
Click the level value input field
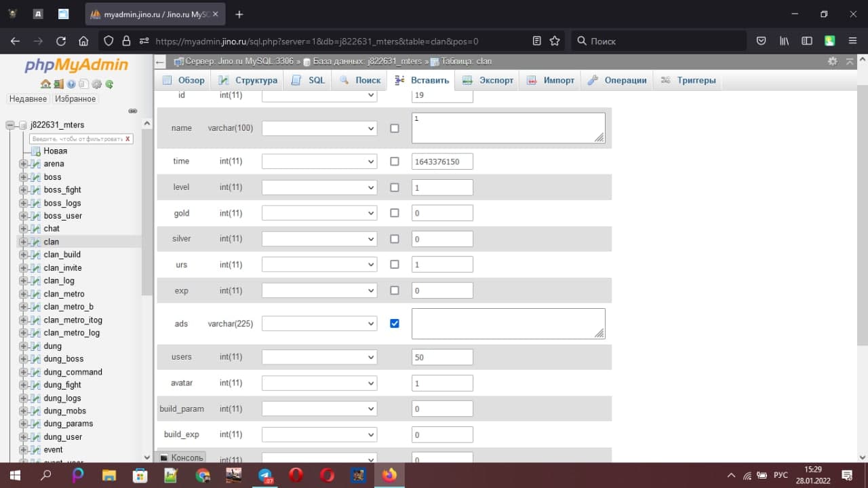coord(442,187)
